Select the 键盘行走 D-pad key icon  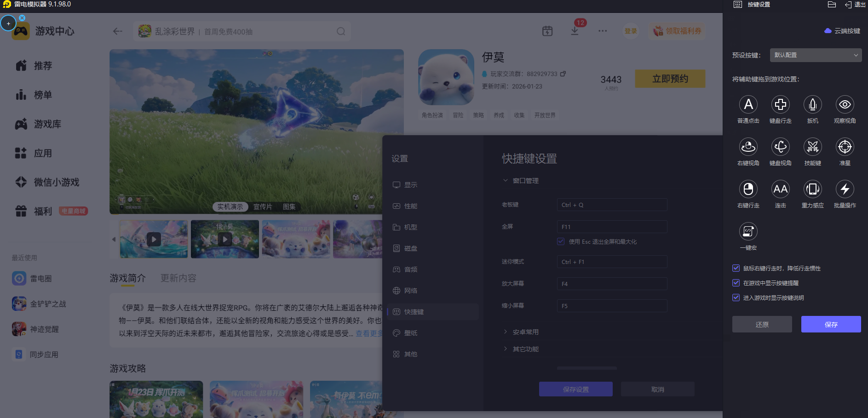coord(781,104)
